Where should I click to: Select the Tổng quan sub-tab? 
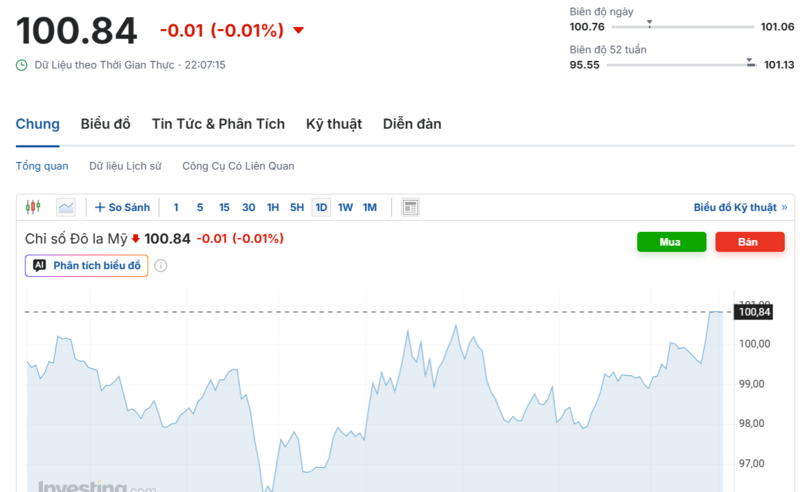42,166
